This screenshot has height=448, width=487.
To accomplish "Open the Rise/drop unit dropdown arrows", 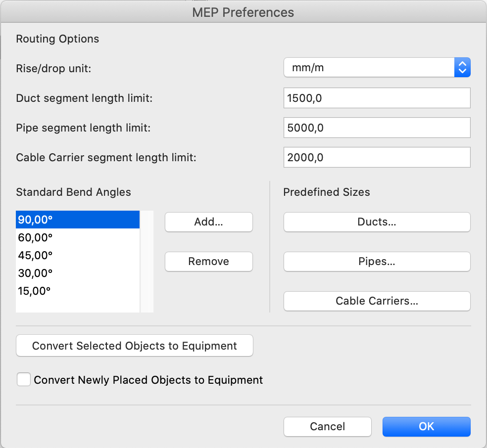I will pos(462,67).
